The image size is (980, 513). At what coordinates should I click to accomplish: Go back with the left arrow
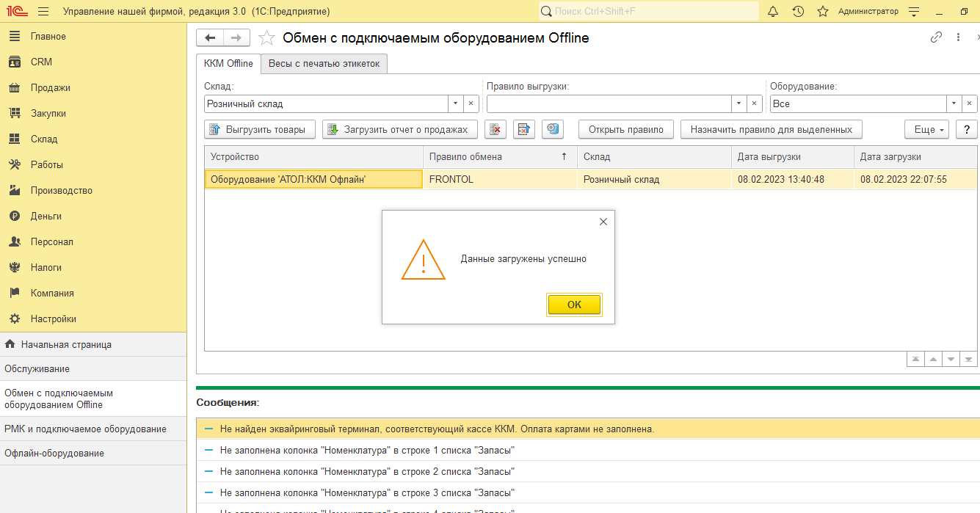[211, 38]
